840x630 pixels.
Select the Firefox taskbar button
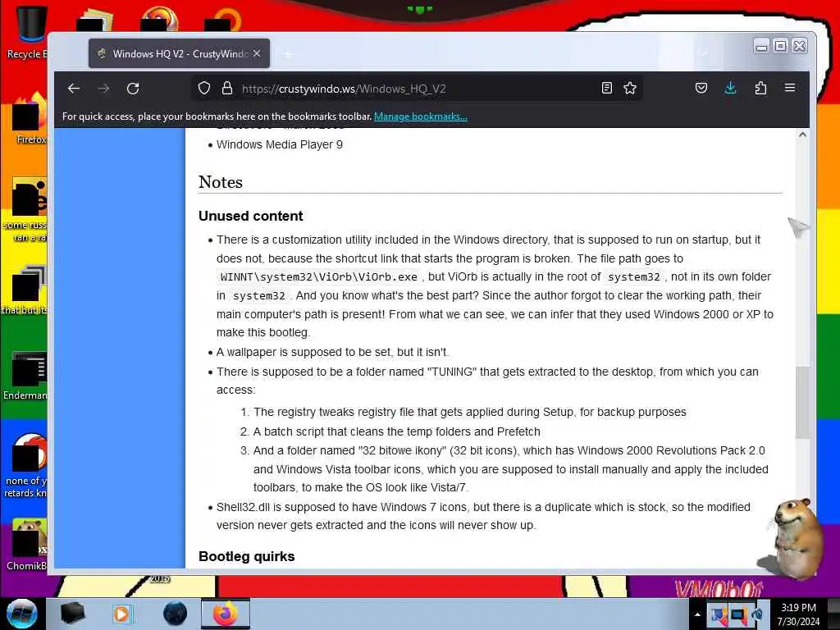tap(225, 614)
